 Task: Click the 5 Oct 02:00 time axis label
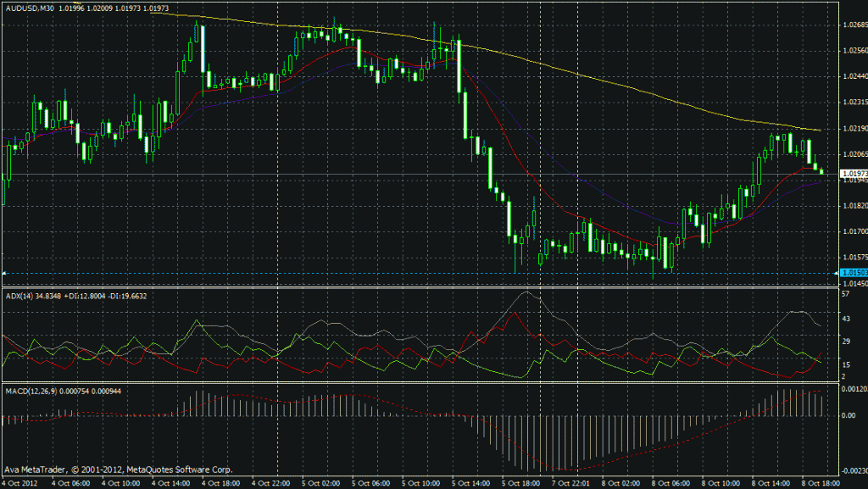tap(321, 483)
